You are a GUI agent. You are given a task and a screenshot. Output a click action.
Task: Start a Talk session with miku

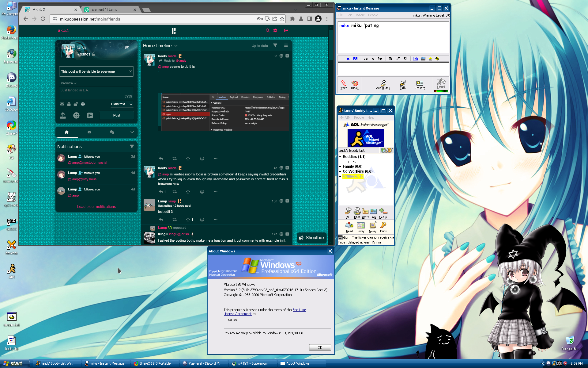[x=403, y=84]
